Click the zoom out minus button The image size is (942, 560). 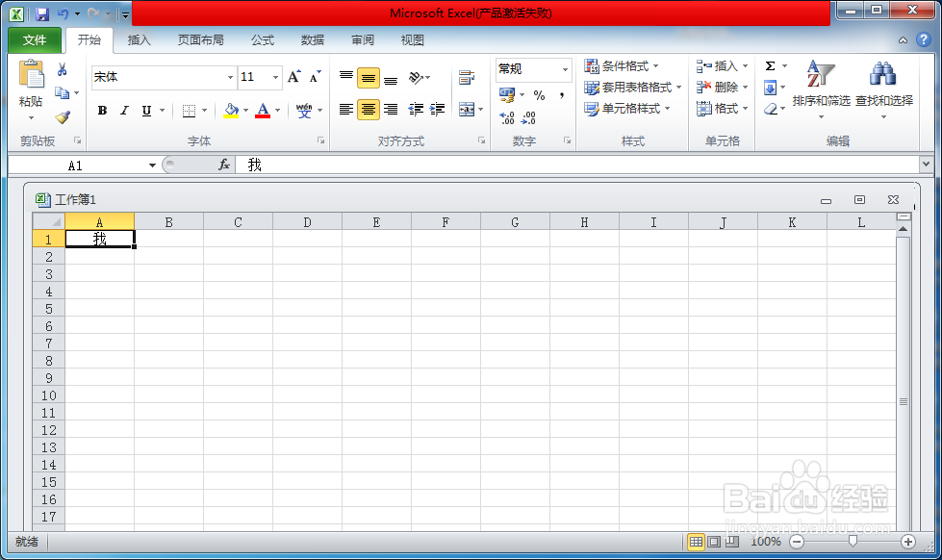click(797, 542)
